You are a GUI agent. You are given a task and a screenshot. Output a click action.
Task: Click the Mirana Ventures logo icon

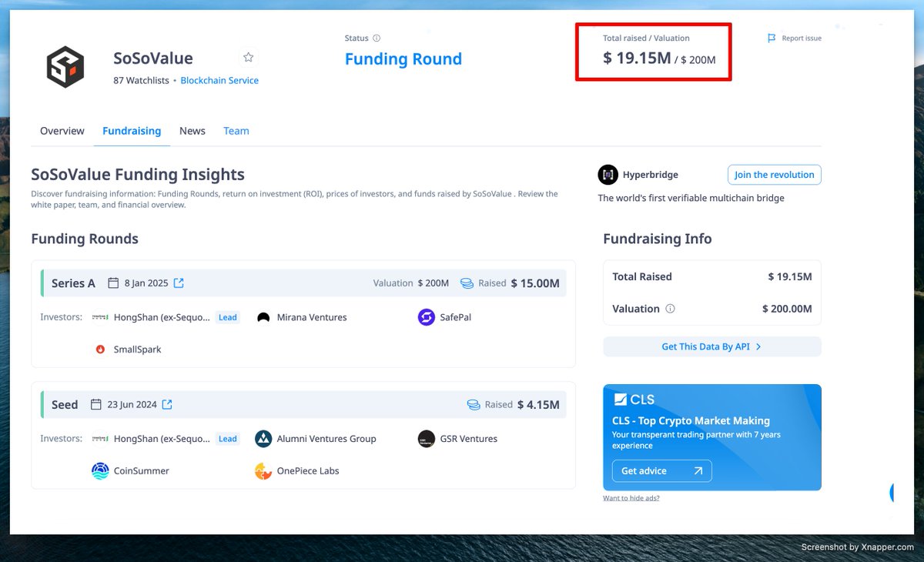pos(263,317)
